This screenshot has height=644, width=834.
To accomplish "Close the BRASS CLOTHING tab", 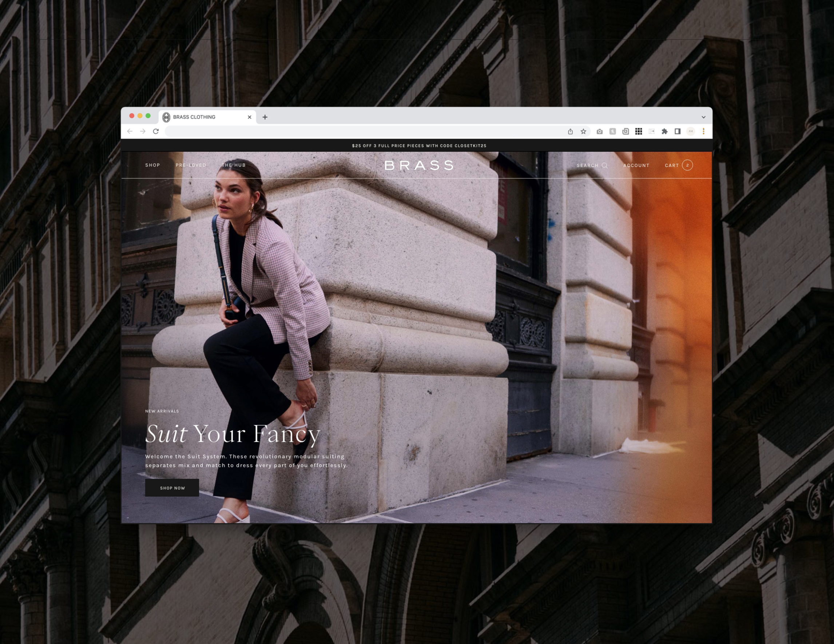I will click(x=249, y=117).
